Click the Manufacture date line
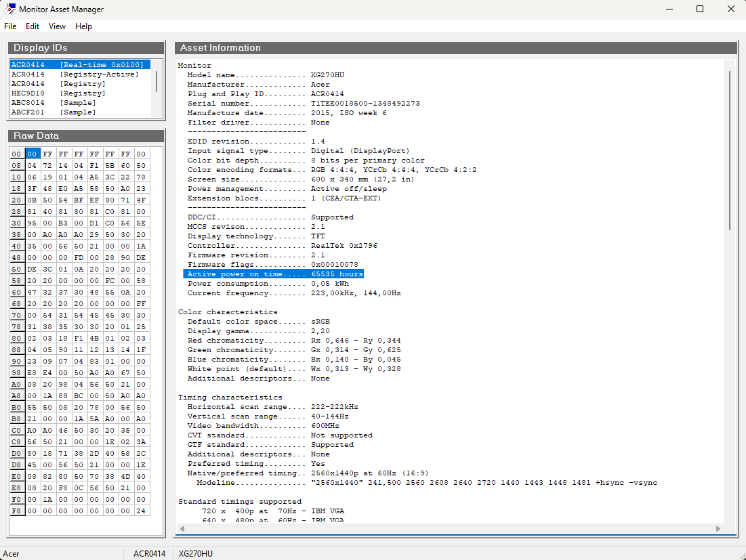The height and width of the screenshot is (560, 746). click(x=287, y=112)
